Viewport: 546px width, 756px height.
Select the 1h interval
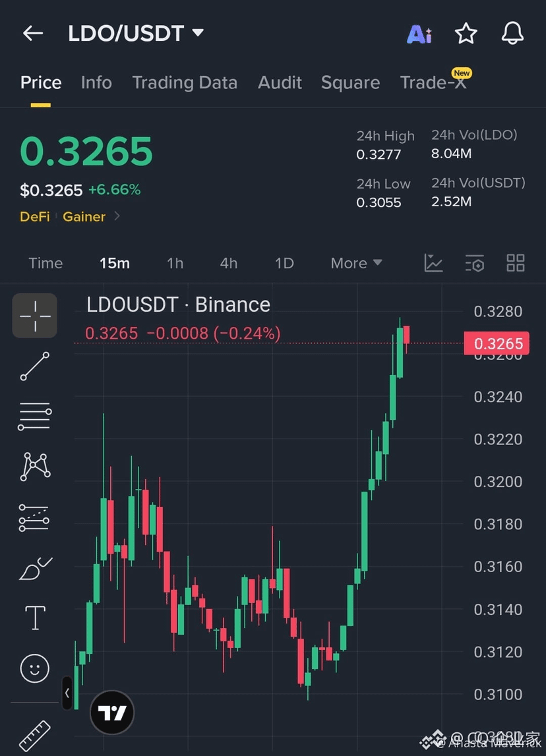[x=175, y=263]
